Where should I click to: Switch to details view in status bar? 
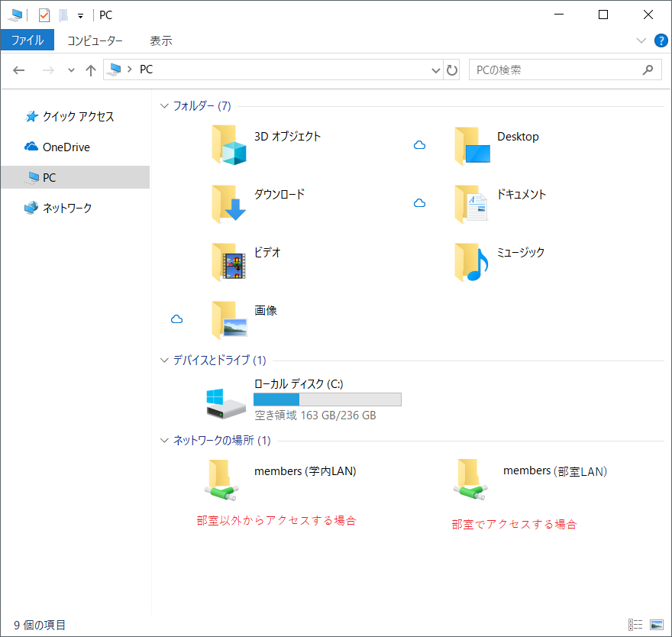click(635, 625)
